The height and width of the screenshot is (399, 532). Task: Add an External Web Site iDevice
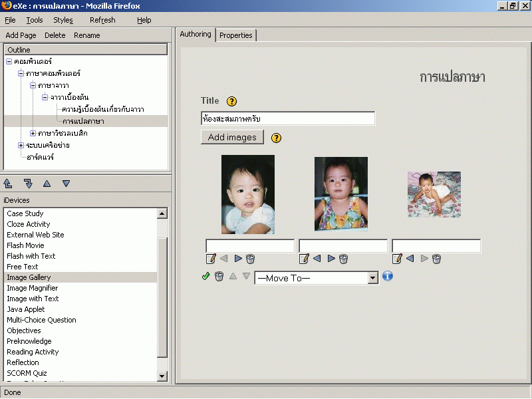35,235
